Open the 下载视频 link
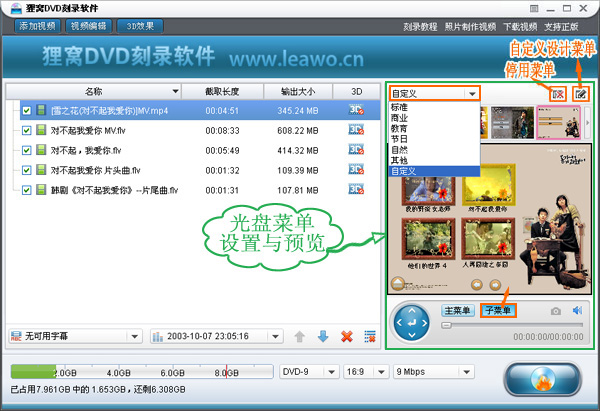600x411 pixels. [x=520, y=27]
